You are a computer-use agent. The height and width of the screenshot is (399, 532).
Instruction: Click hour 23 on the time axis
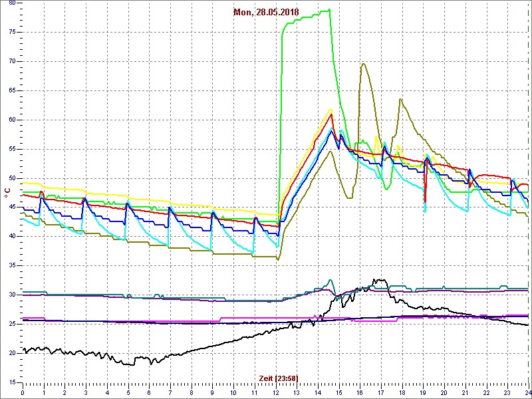point(507,392)
